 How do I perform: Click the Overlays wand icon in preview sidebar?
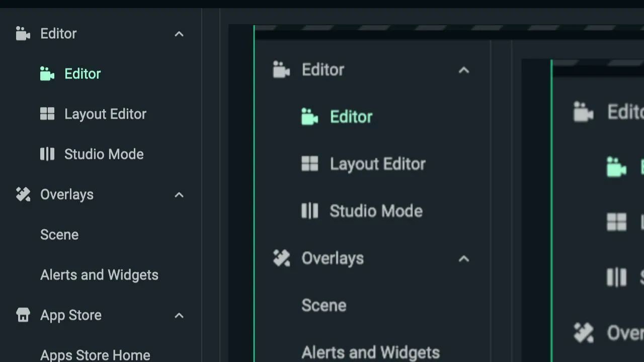(281, 258)
